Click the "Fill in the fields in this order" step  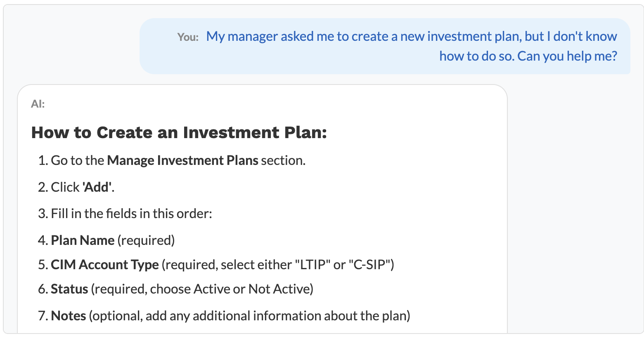coord(131,214)
